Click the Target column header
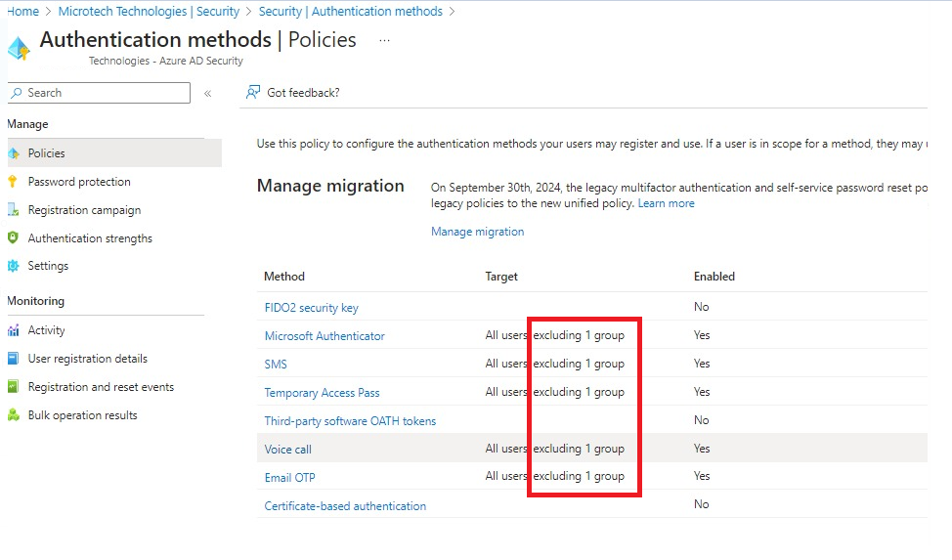The image size is (952, 560). (x=501, y=277)
